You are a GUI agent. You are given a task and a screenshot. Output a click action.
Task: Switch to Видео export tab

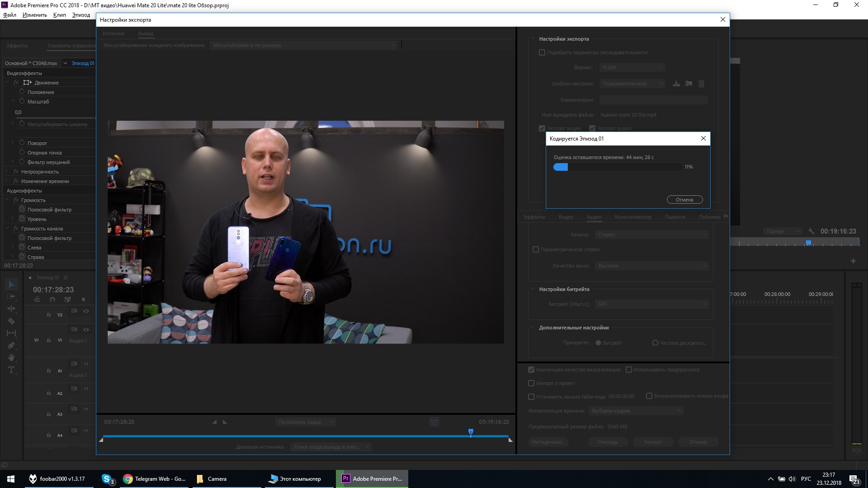pyautogui.click(x=566, y=217)
